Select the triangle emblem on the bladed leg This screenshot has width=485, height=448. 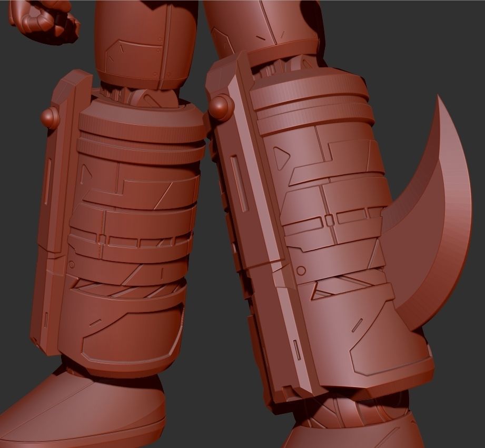tap(281, 158)
